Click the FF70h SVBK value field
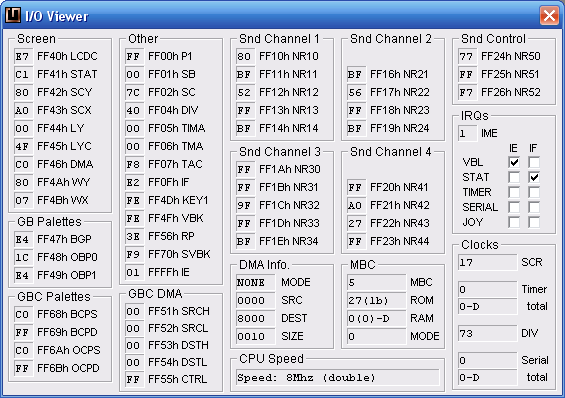The width and height of the screenshot is (565, 398). (134, 254)
